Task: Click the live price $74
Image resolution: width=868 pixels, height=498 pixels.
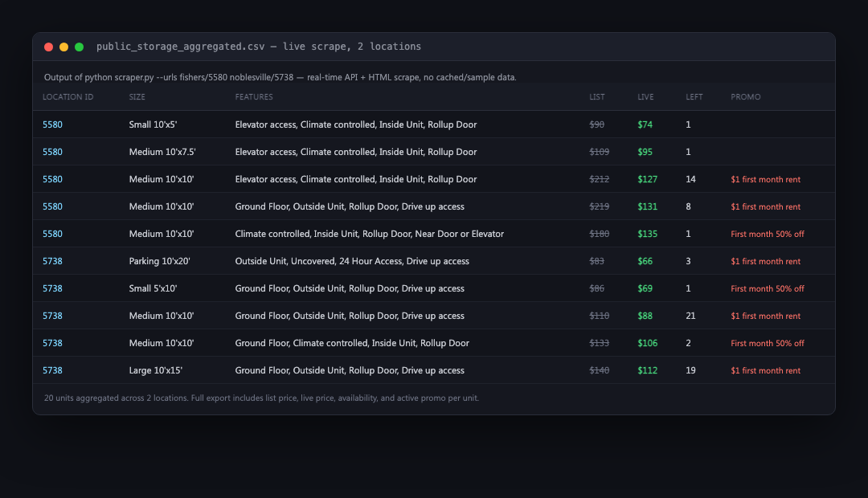Action: tap(645, 124)
